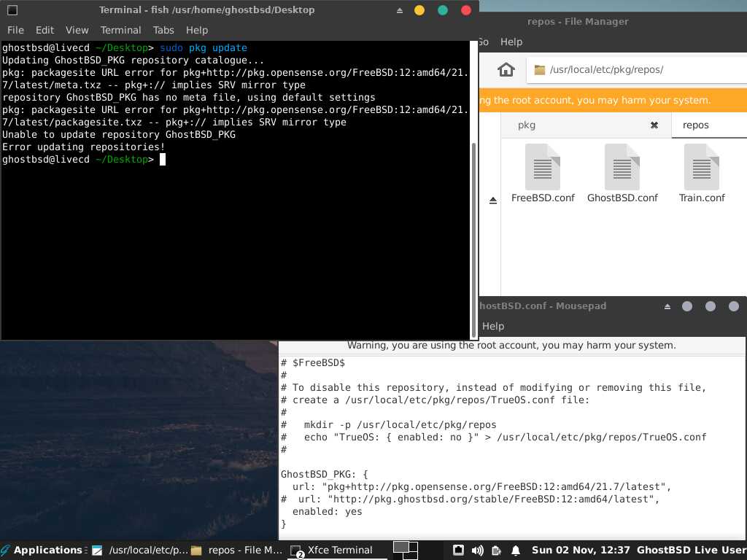Open the Terminal menu in terminal
The height and width of the screenshot is (560, 747).
(120, 30)
